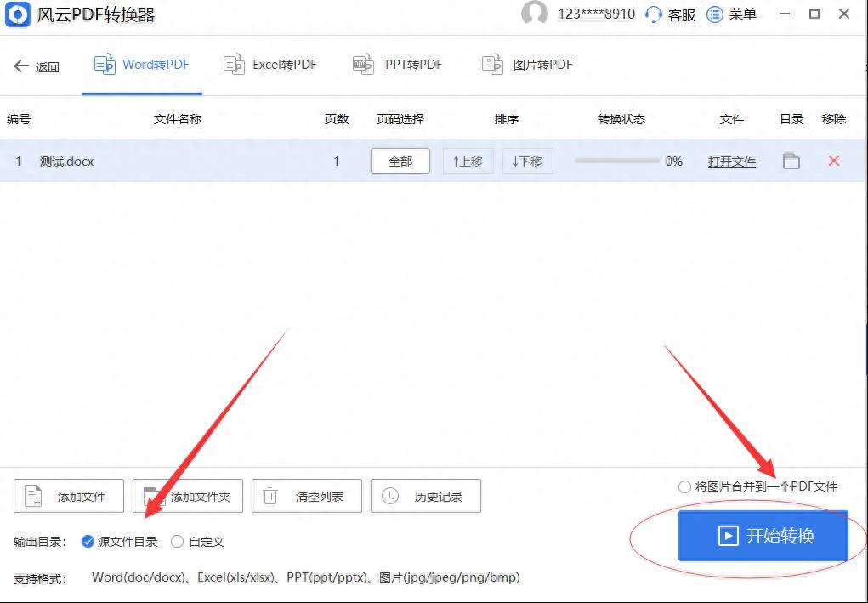Open the user avatar profile icon
Image resolution: width=868 pixels, height=603 pixels.
534,14
